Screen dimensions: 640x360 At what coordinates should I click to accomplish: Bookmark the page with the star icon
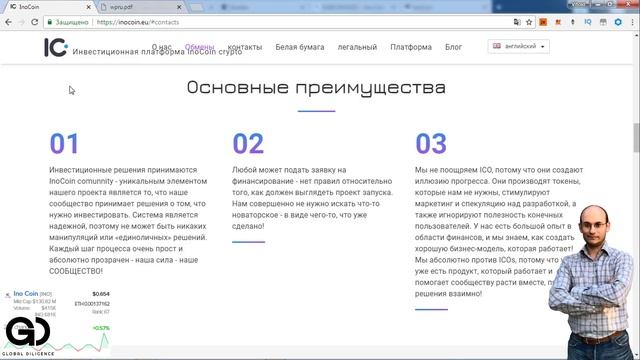(529, 22)
